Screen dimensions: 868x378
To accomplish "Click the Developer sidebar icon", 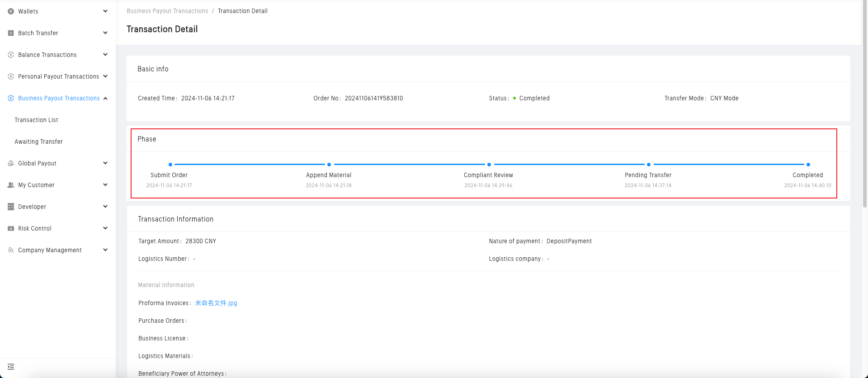I will (x=11, y=207).
